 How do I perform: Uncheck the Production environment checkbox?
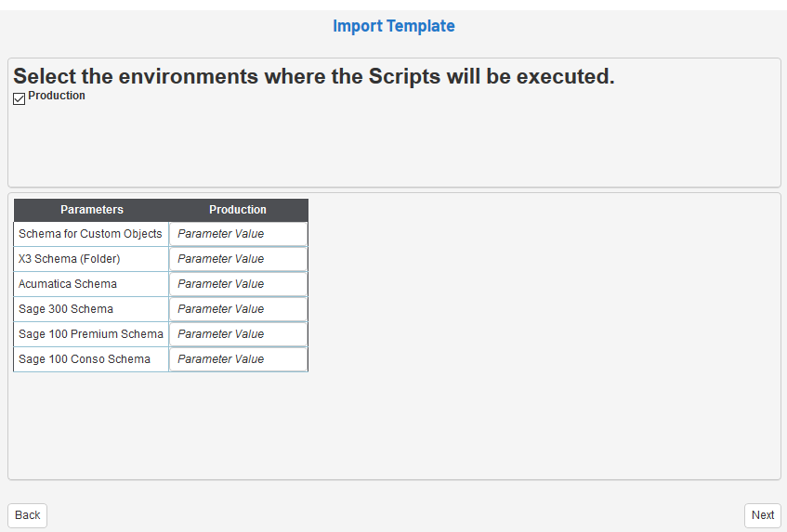[20, 99]
